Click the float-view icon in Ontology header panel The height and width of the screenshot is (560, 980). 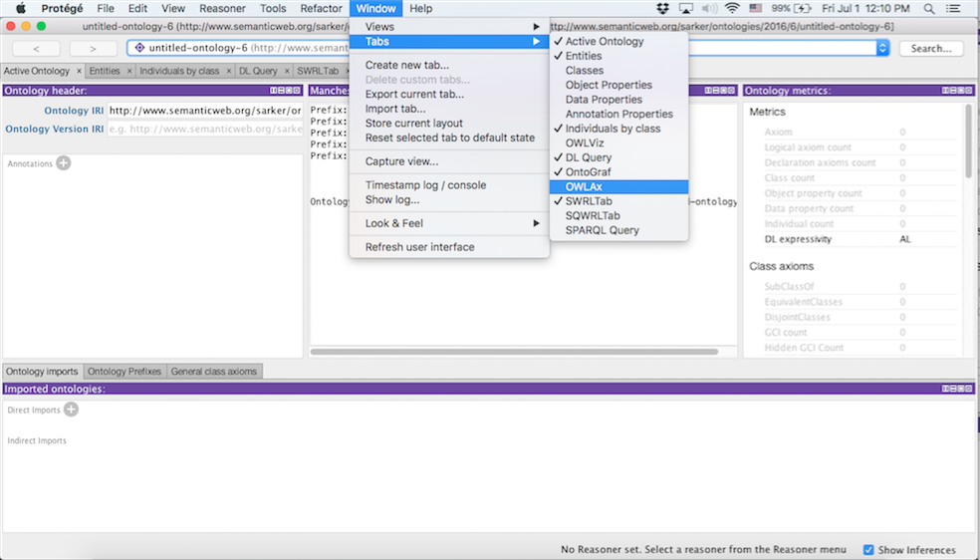tap(288, 91)
